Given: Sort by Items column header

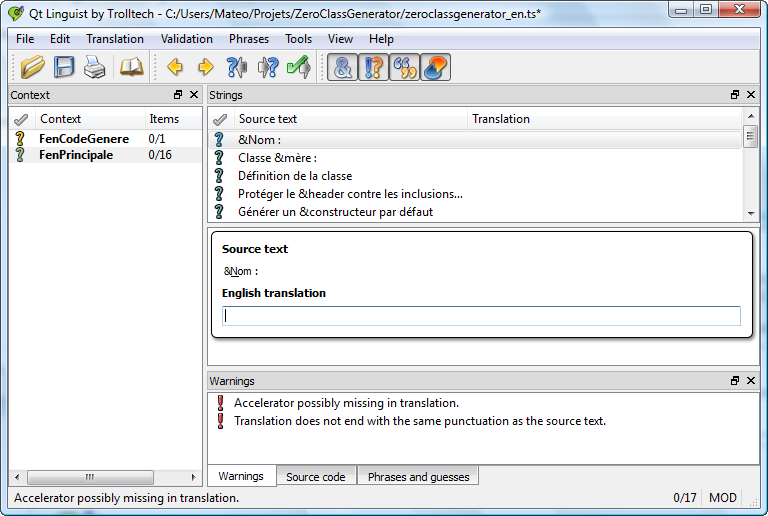Looking at the screenshot, I should pos(173,119).
